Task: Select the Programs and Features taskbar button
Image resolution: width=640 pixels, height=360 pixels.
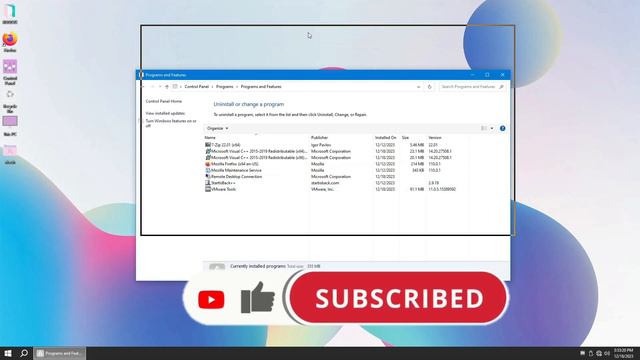Action: [x=60, y=353]
